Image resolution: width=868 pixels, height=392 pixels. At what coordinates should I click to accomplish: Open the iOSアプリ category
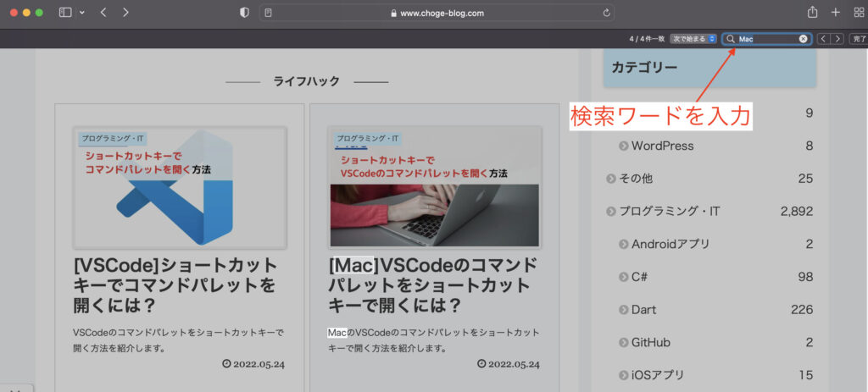pyautogui.click(x=658, y=375)
